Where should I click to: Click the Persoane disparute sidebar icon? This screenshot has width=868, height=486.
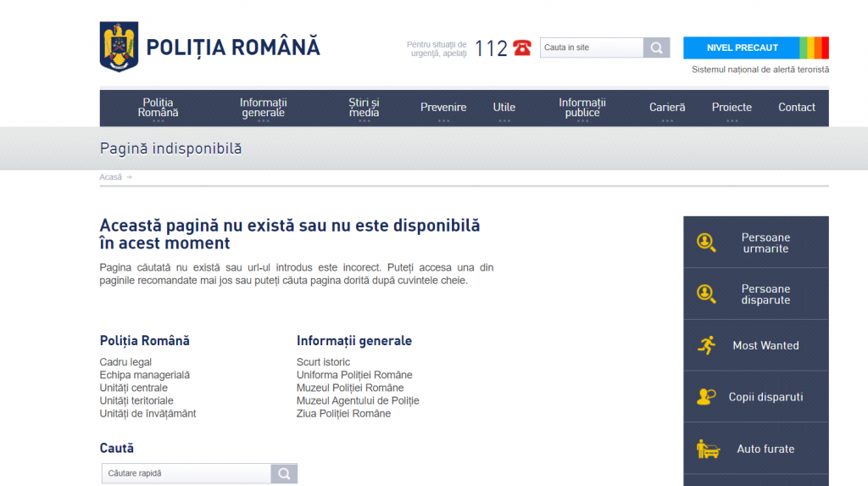tap(706, 293)
